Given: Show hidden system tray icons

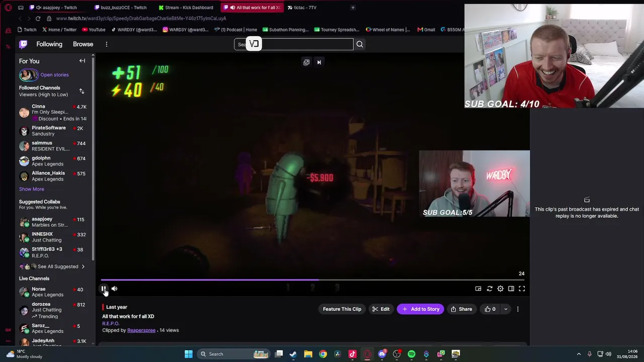Looking at the screenshot, I should [x=579, y=354].
